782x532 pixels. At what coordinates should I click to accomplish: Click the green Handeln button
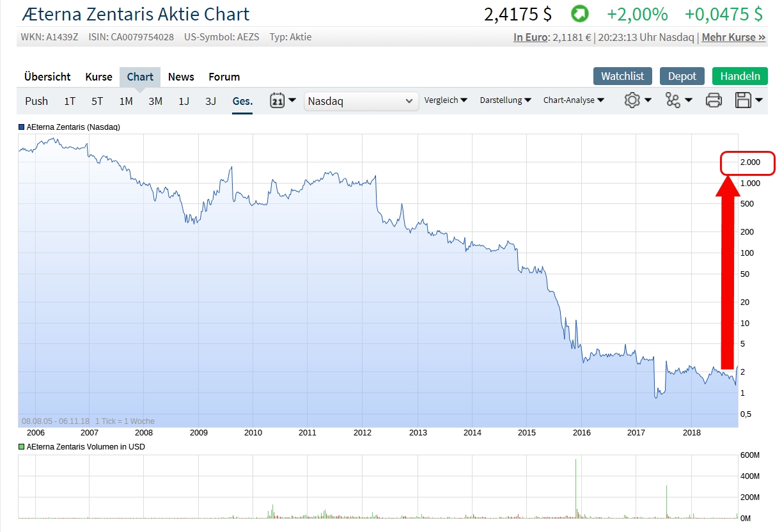pos(740,75)
